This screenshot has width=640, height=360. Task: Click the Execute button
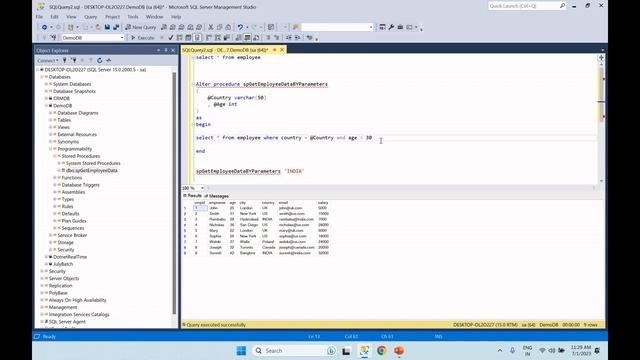pos(142,38)
